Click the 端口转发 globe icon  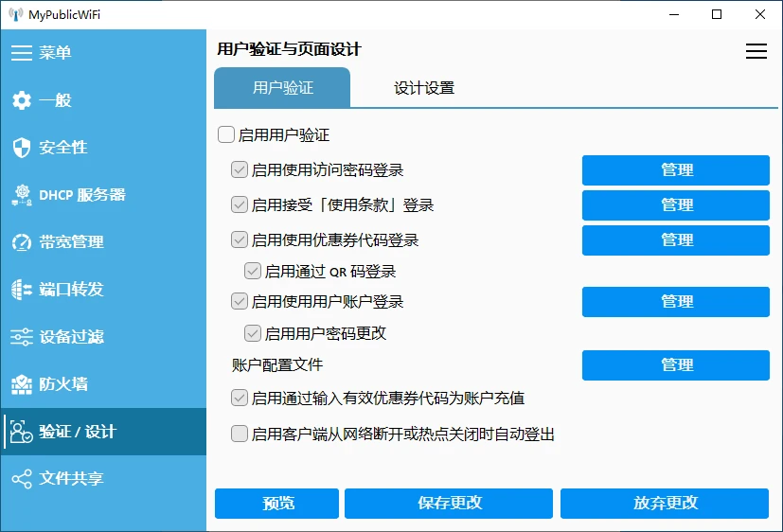click(21, 290)
